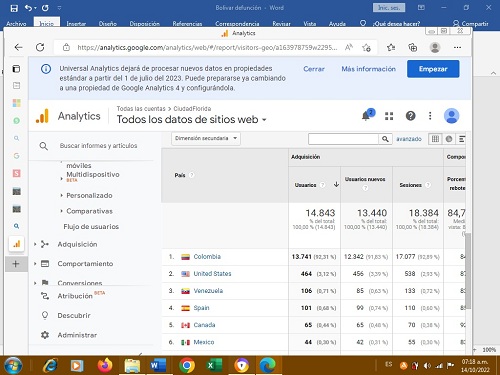Open the United States country link
Screen dimensions: 500x375
coord(212,274)
